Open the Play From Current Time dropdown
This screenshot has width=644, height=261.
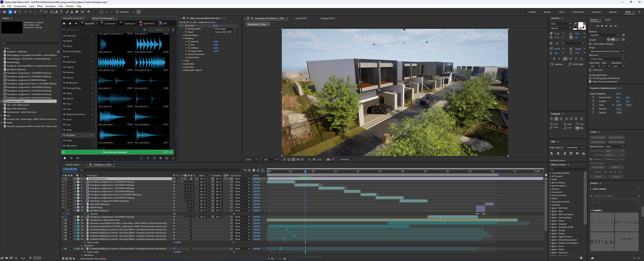606,59
